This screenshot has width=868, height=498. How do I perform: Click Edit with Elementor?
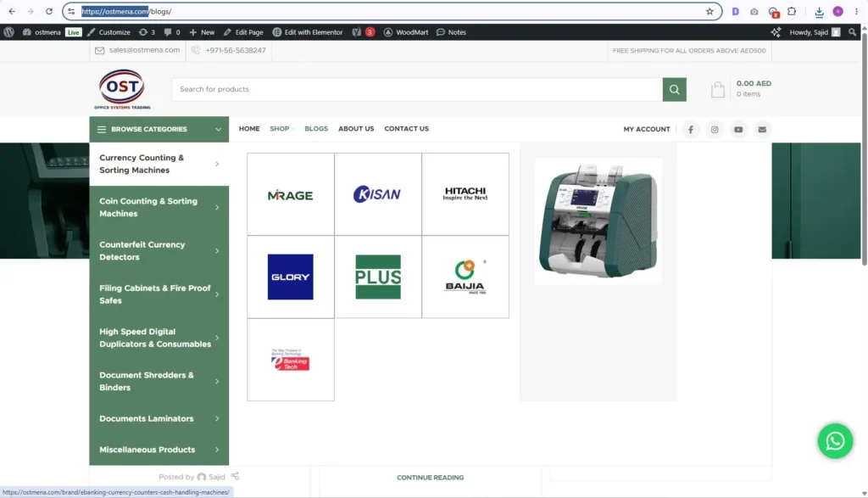(x=308, y=32)
